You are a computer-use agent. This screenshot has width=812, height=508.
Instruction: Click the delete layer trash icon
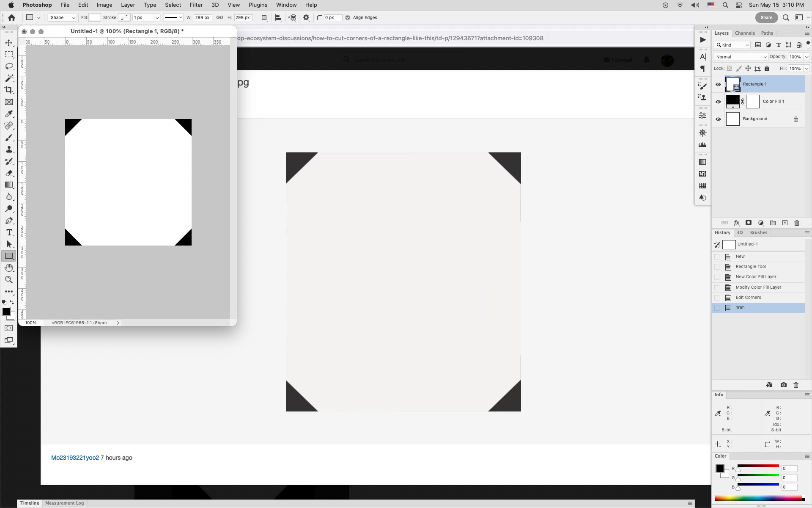(797, 223)
